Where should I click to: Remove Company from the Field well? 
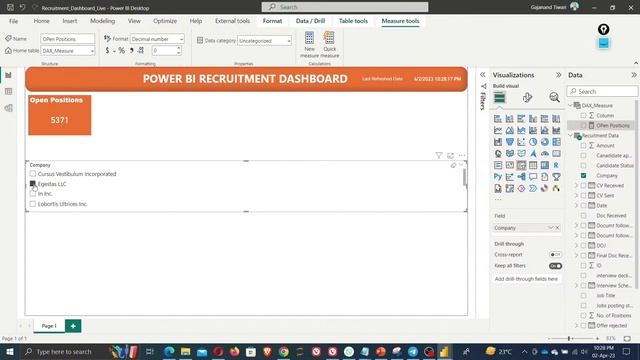tap(557, 228)
